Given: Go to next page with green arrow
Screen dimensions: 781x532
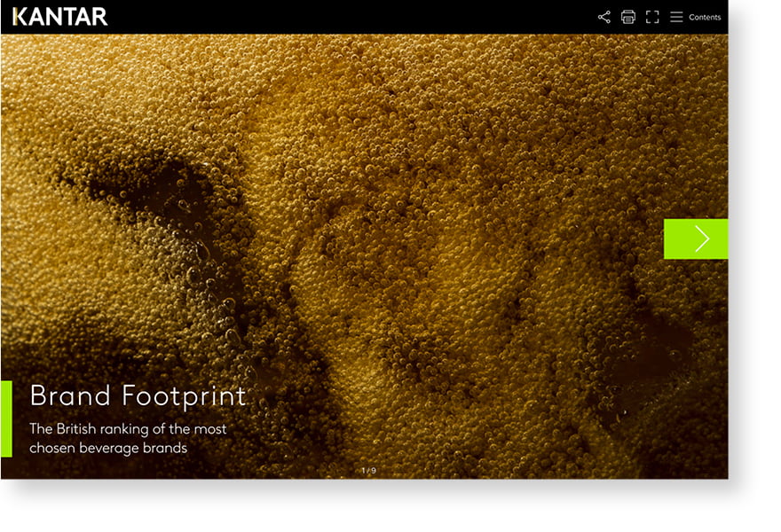Looking at the screenshot, I should (x=695, y=239).
